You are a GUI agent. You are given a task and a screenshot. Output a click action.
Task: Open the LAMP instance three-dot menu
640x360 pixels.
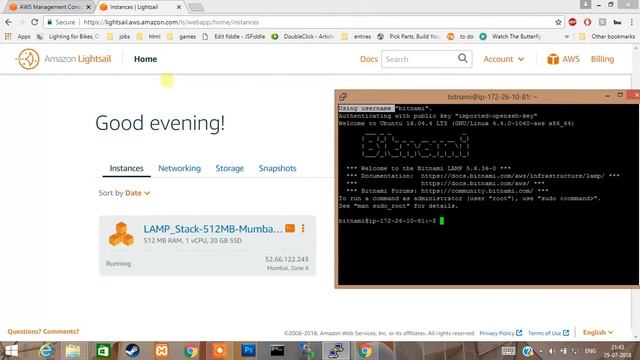tap(303, 228)
